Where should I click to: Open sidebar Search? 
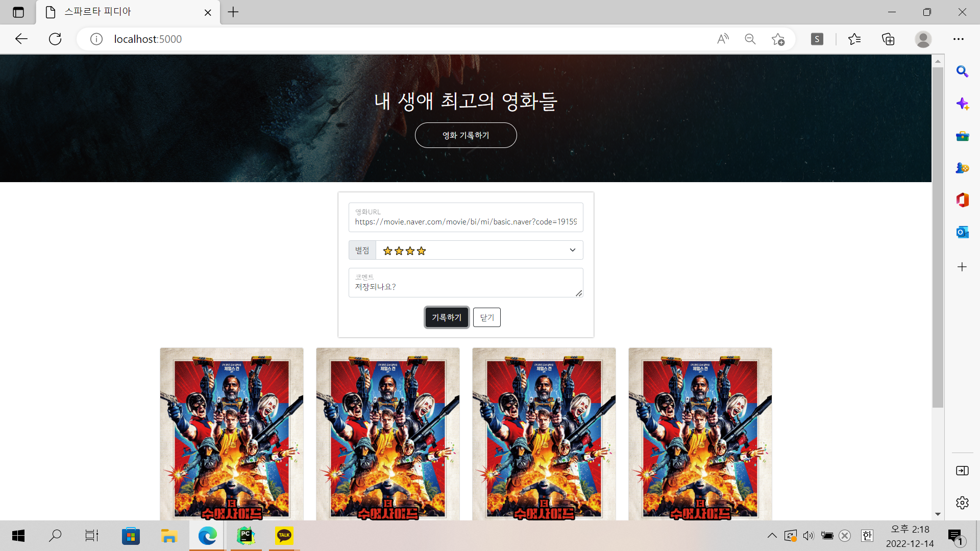[x=962, y=71]
